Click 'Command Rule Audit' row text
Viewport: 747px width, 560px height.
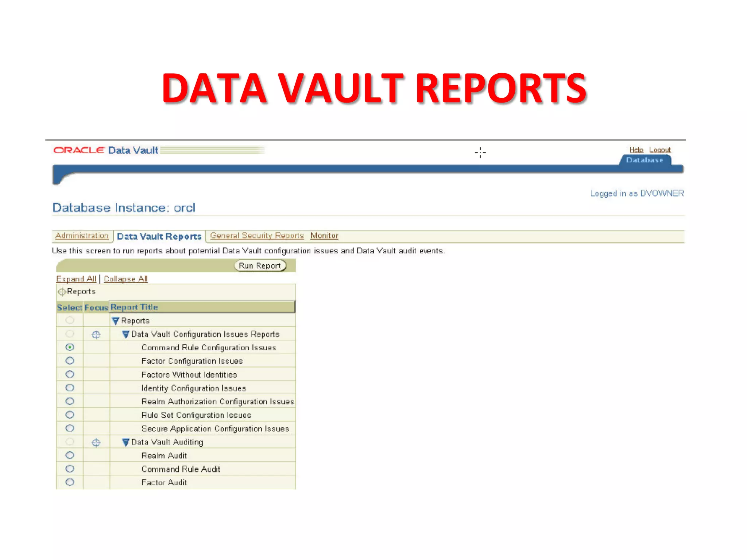(x=181, y=469)
